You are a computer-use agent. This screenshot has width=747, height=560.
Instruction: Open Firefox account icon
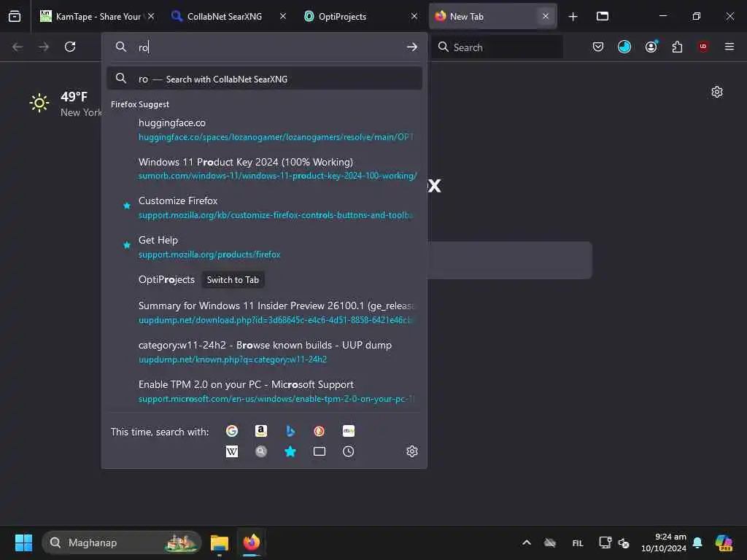(651, 47)
